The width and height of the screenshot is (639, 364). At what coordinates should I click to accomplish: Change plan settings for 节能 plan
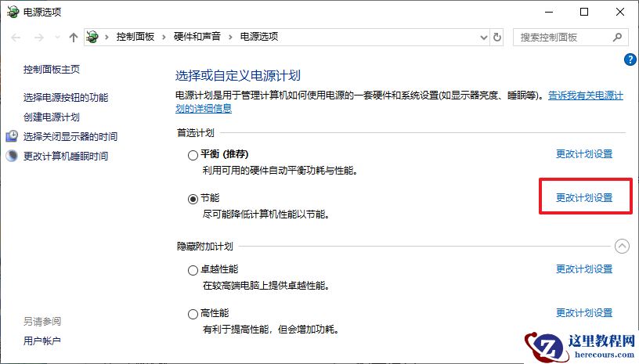[584, 198]
